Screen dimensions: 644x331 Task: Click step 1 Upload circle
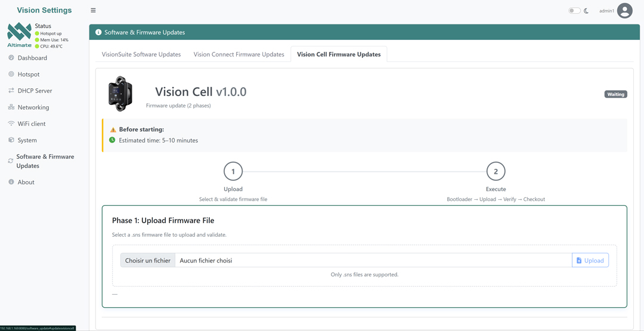(233, 172)
